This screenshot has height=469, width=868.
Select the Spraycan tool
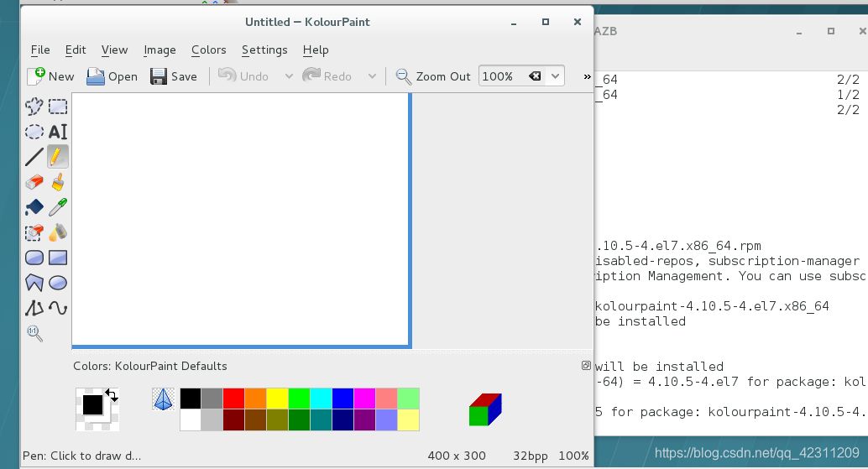tap(58, 233)
